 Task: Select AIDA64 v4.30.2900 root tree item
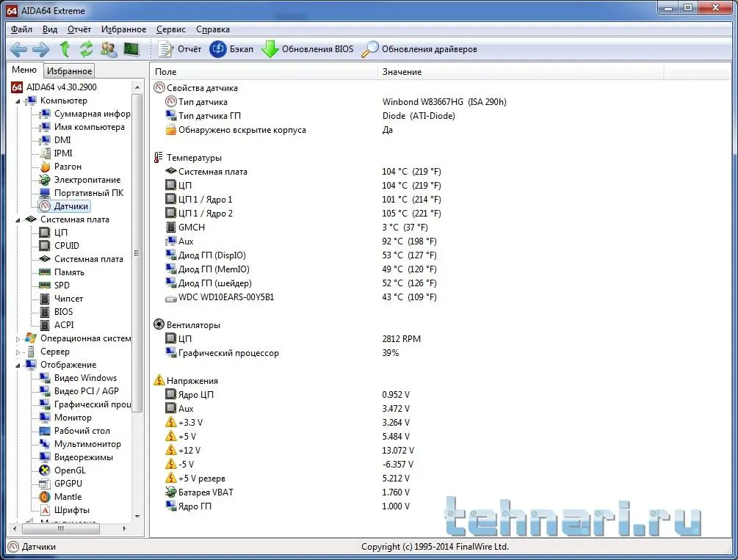54,87
